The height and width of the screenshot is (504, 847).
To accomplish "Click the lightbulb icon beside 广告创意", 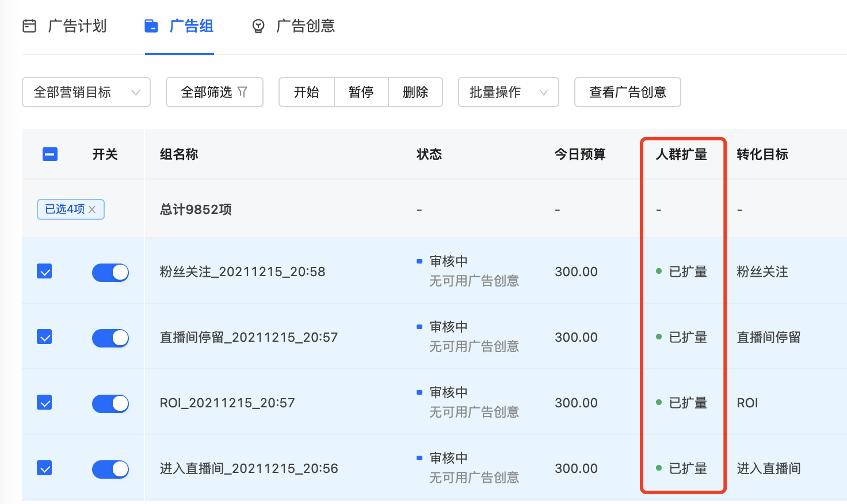I will click(x=258, y=26).
